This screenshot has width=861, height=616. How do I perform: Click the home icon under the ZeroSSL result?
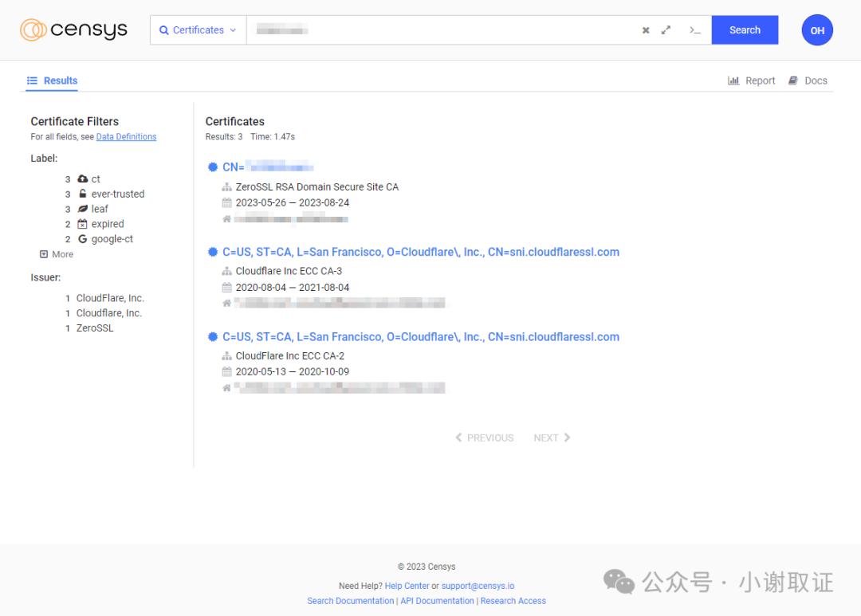[226, 219]
